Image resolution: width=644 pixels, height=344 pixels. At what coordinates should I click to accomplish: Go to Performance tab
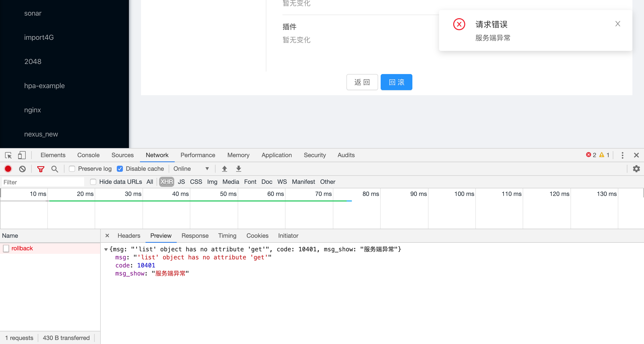click(x=198, y=155)
